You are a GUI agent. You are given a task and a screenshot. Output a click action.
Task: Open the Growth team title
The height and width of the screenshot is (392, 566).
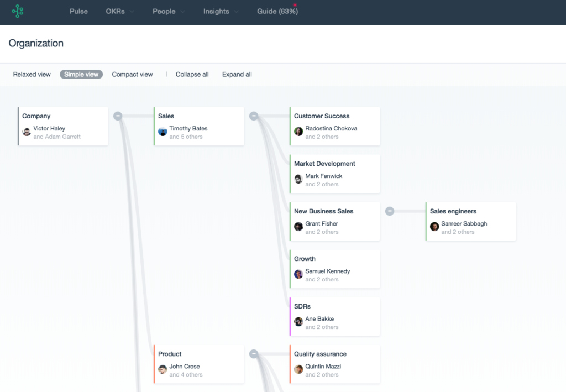305,259
